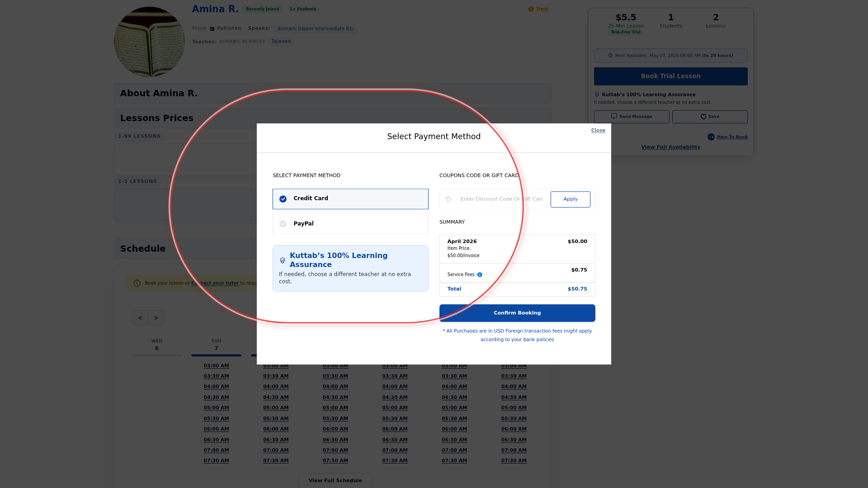
Task: Click the $5.5 lesson price
Action: [626, 18]
